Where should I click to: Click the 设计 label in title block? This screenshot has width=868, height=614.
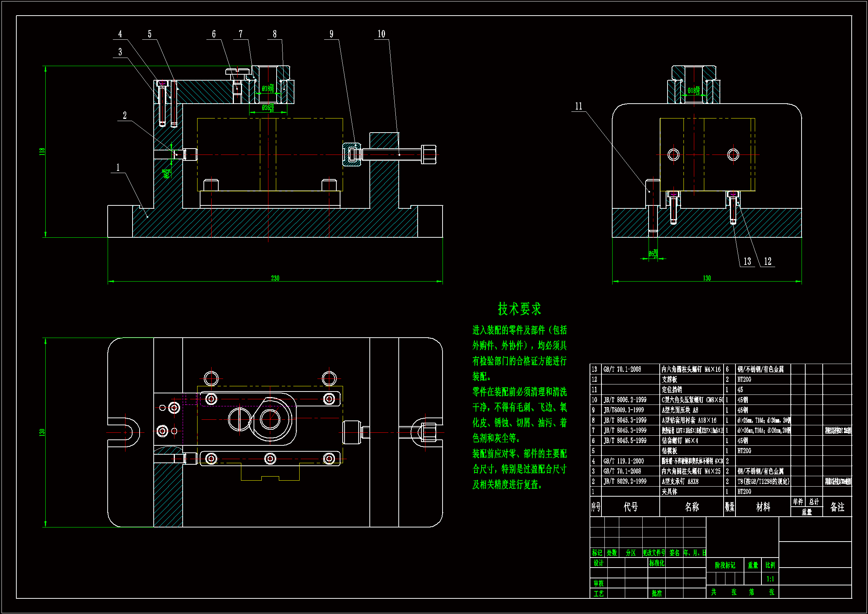(x=598, y=563)
